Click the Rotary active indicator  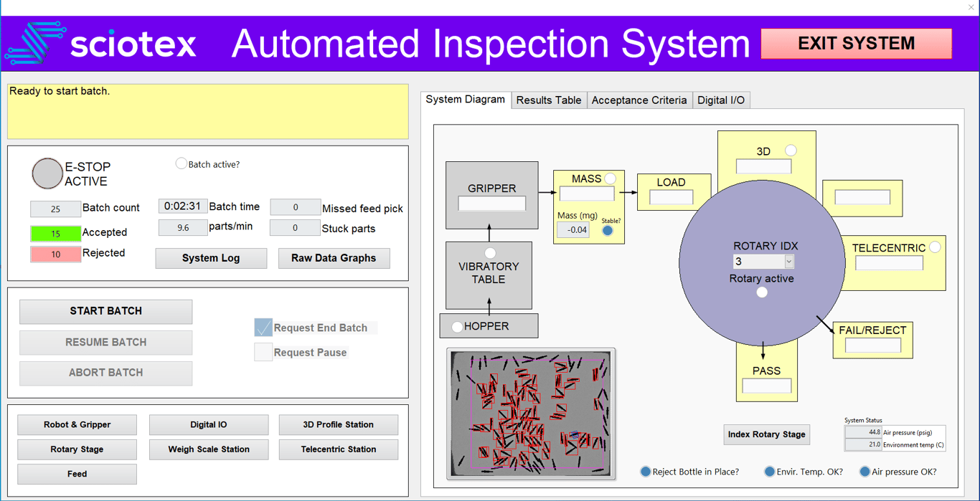(762, 292)
